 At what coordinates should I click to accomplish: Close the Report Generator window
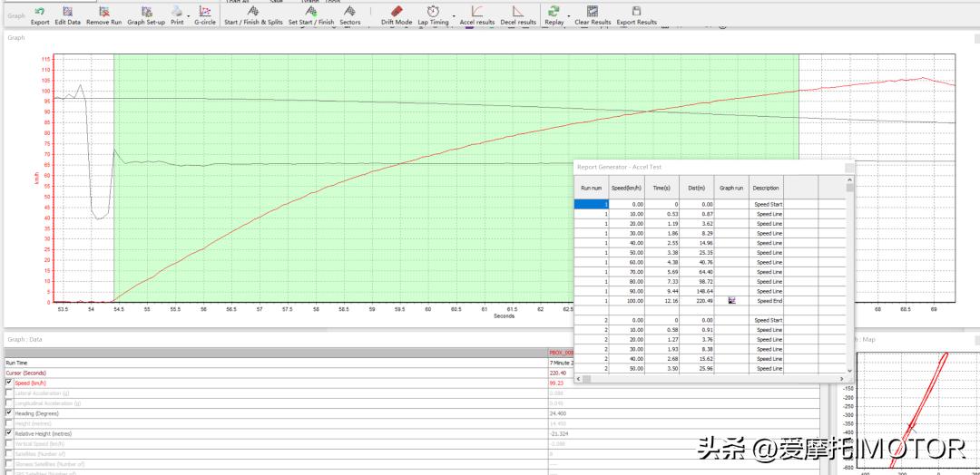tap(849, 168)
